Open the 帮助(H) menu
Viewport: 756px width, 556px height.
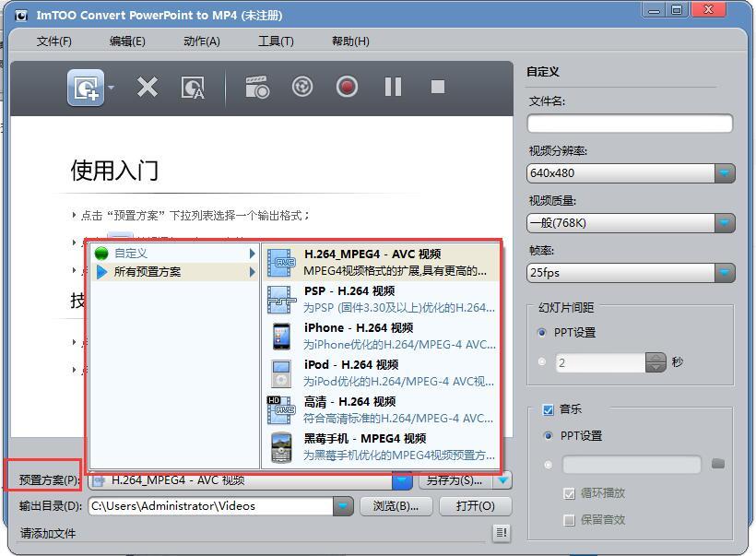350,41
